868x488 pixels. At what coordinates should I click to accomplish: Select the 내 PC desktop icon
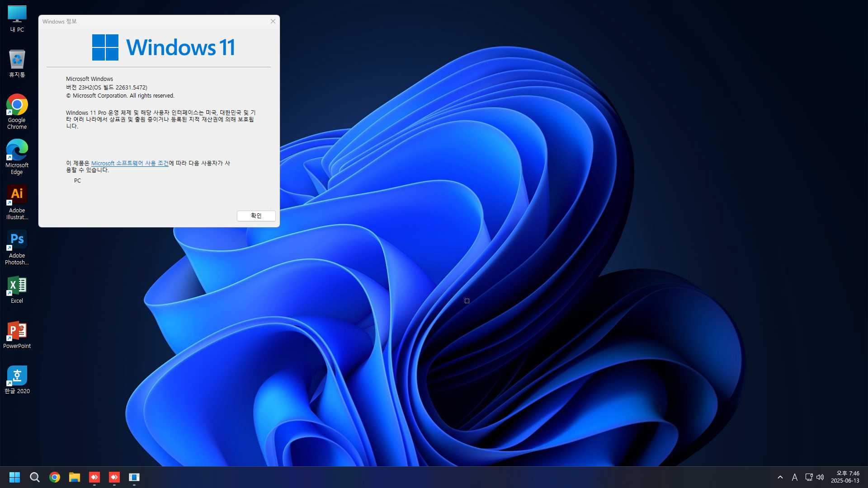pos(17,19)
